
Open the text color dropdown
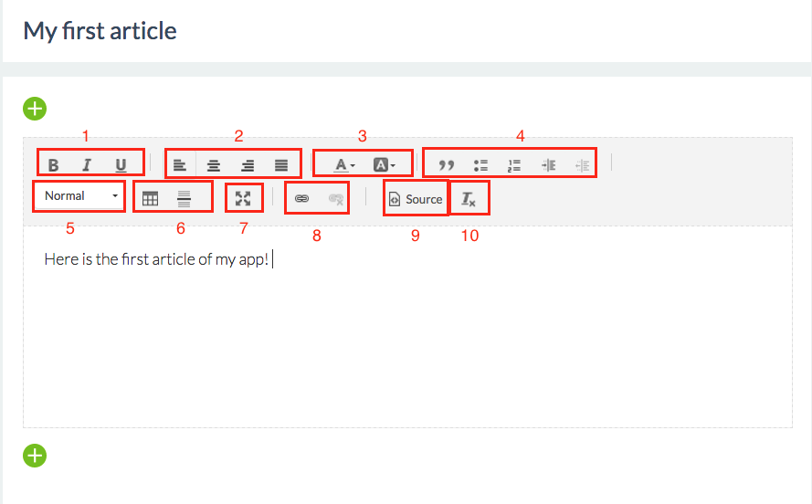(x=344, y=165)
